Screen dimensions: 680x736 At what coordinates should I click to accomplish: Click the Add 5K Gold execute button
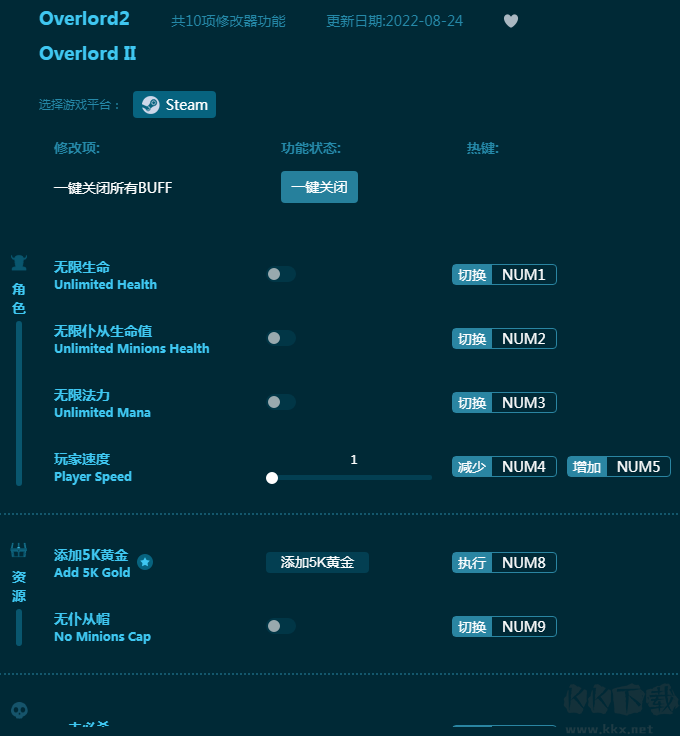(x=317, y=563)
